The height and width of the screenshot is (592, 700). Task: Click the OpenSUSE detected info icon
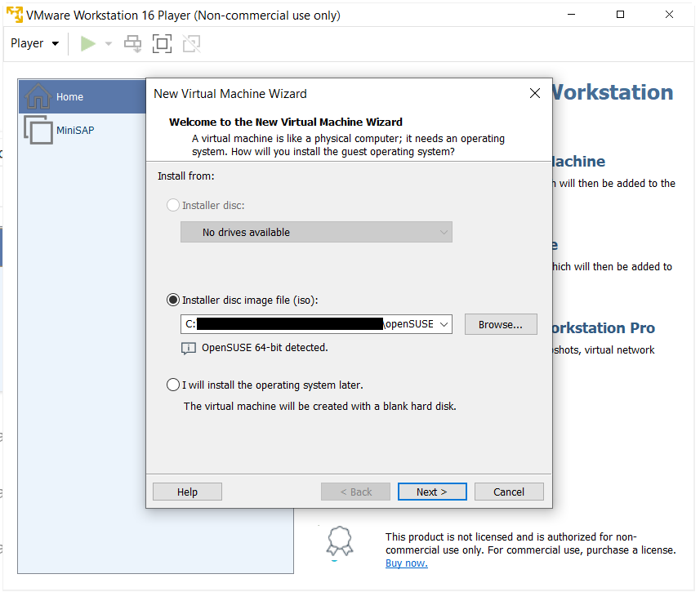coord(189,348)
